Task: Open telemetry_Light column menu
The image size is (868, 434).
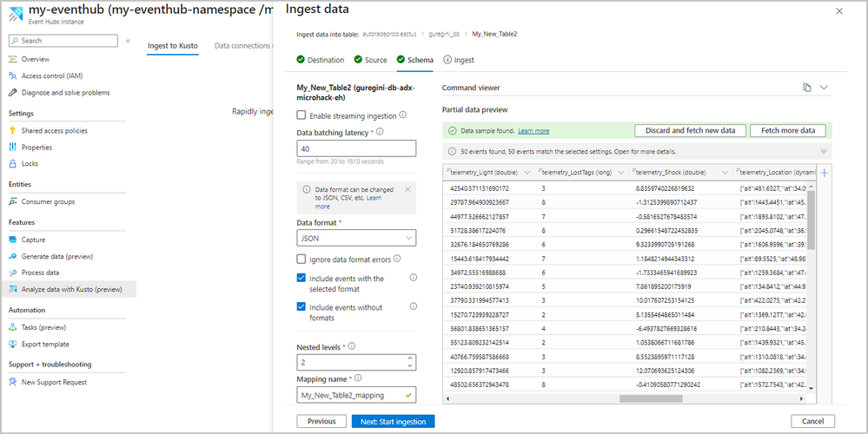Action: (527, 173)
